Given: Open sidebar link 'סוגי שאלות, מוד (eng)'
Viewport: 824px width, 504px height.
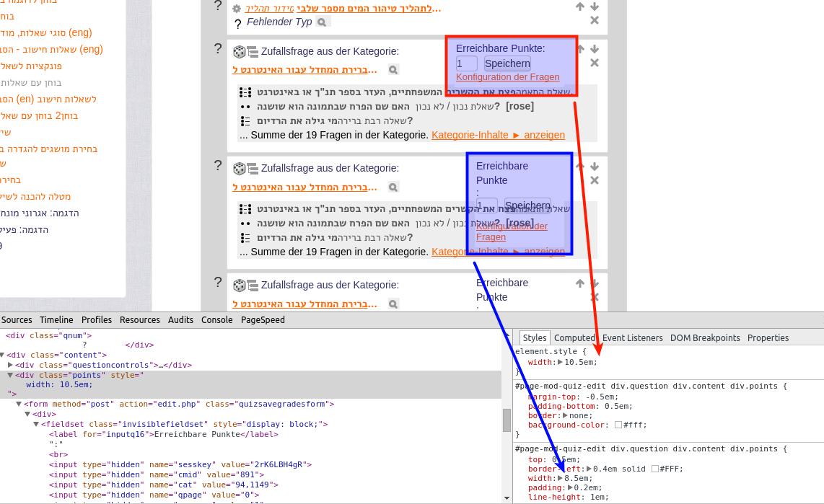Looking at the screenshot, I should click(46, 32).
